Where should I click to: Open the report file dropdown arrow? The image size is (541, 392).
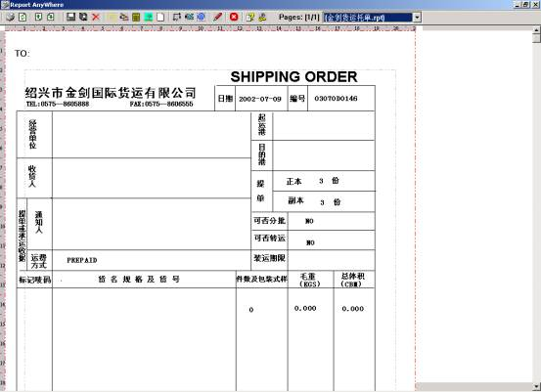coord(417,18)
